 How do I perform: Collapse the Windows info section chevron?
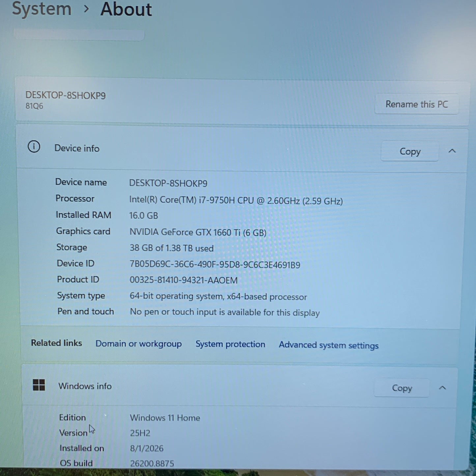442,388
